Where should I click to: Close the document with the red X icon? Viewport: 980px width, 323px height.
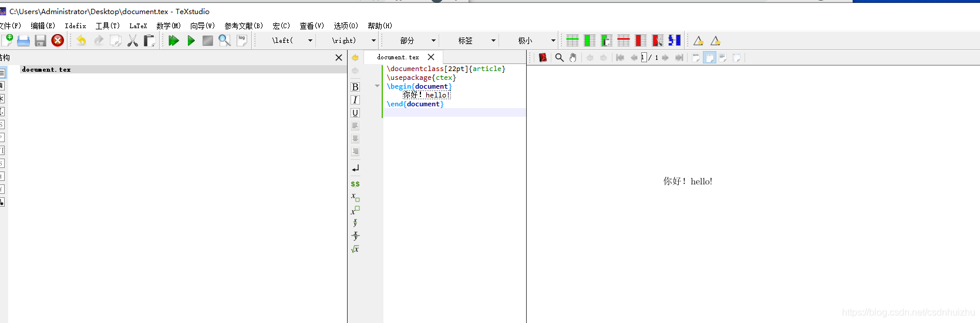[x=58, y=41]
